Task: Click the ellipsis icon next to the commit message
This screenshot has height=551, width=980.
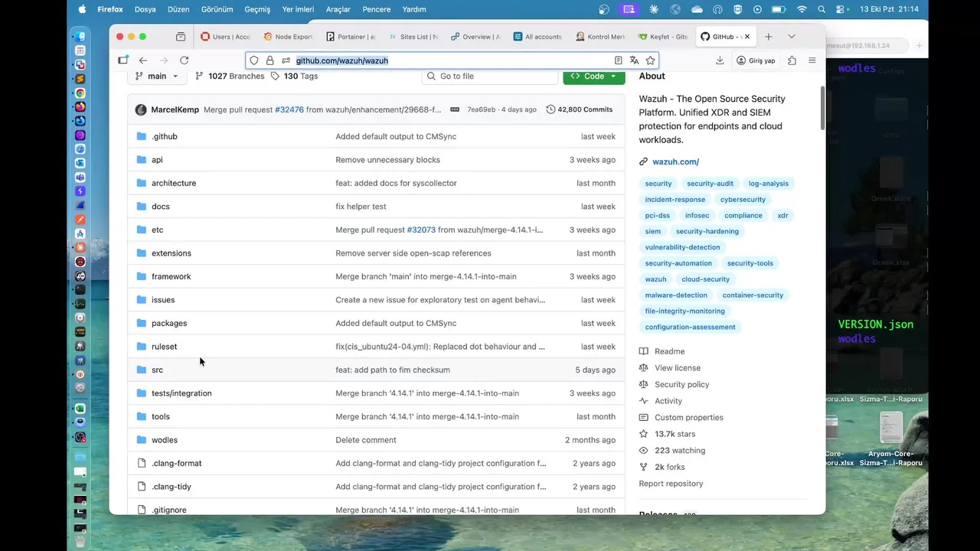Action: 455,109
